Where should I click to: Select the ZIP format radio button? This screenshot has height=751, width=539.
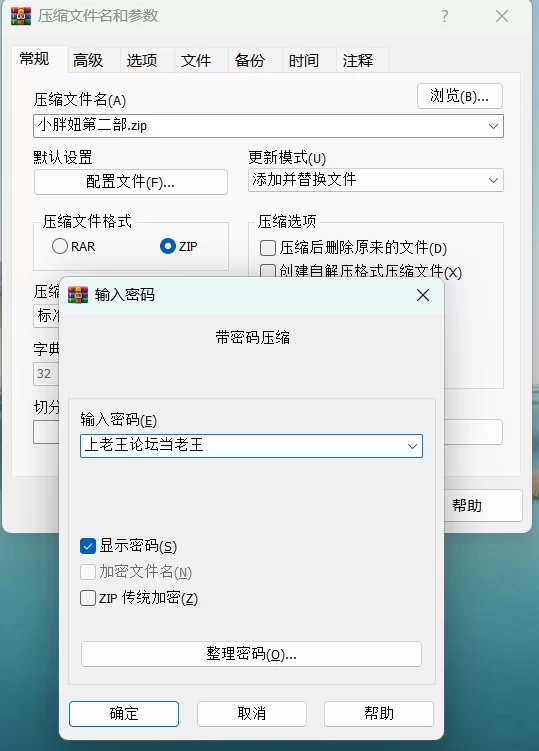[168, 246]
